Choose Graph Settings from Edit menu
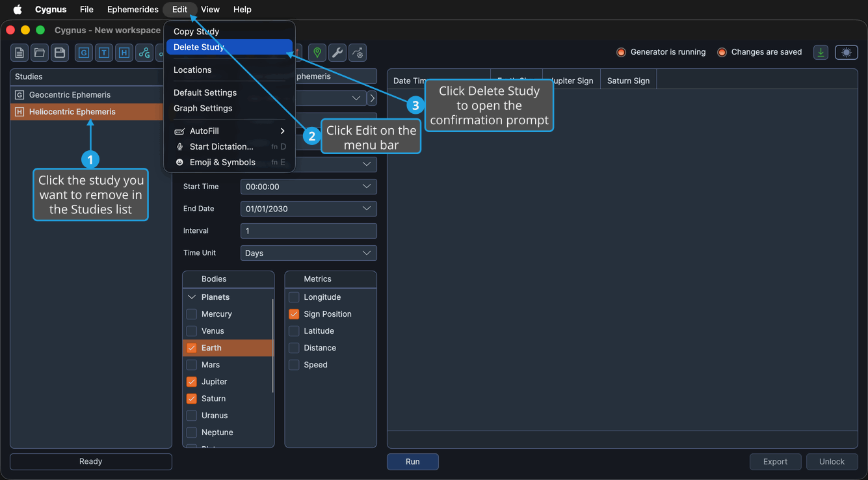This screenshot has width=868, height=480. click(230, 108)
